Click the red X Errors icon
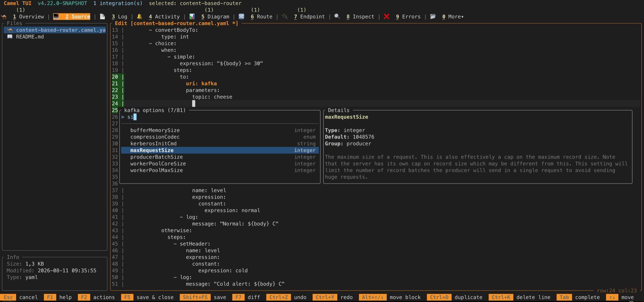 (x=387, y=17)
